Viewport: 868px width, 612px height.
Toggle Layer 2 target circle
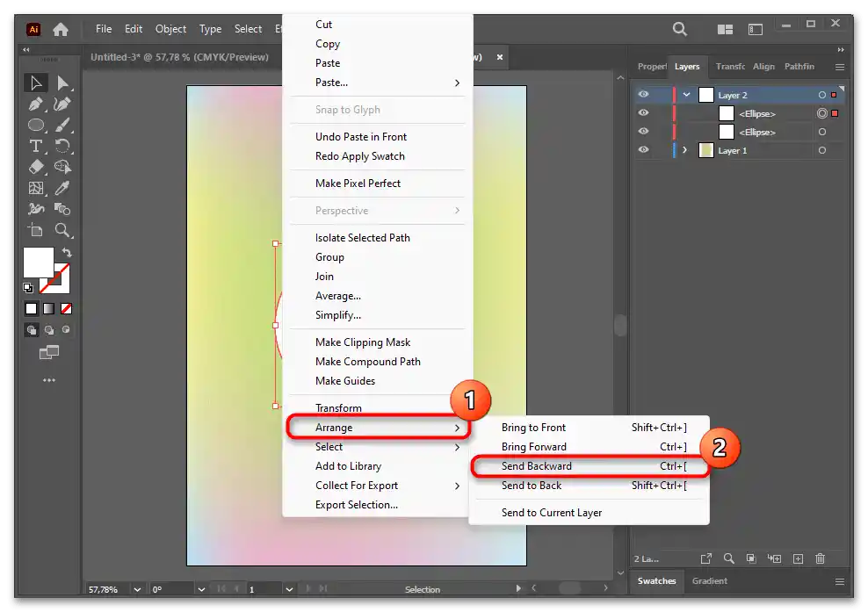(822, 95)
